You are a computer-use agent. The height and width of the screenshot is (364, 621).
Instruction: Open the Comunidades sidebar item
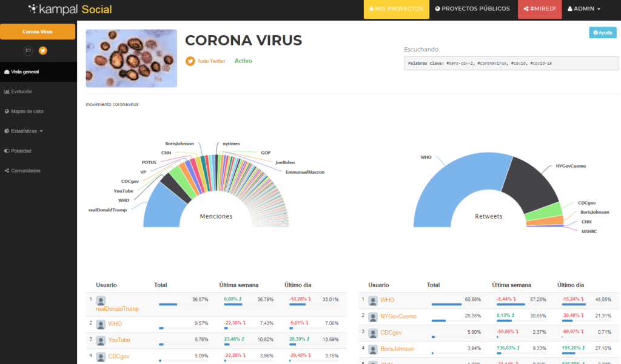pos(38,171)
